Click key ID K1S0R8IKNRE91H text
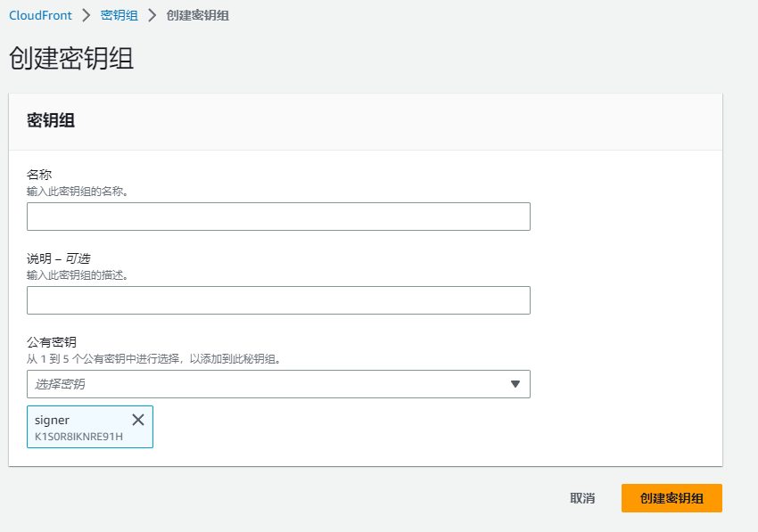 pos(78,437)
